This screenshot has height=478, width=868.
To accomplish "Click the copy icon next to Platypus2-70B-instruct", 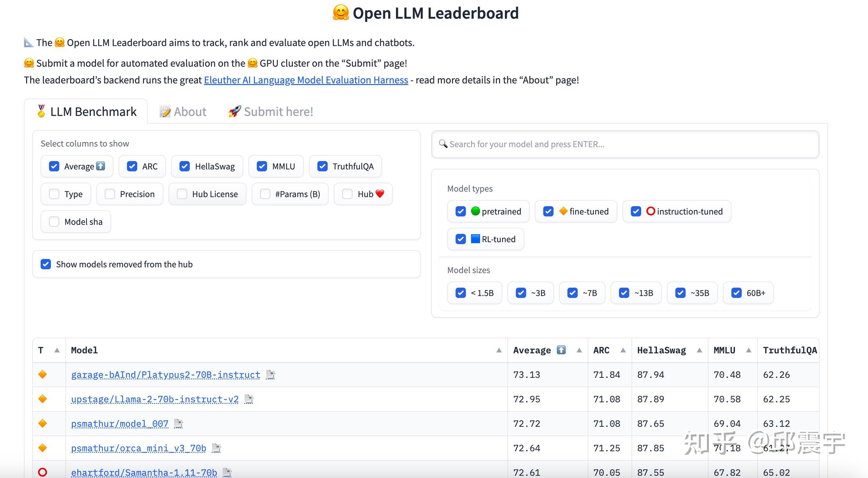I will [270, 375].
